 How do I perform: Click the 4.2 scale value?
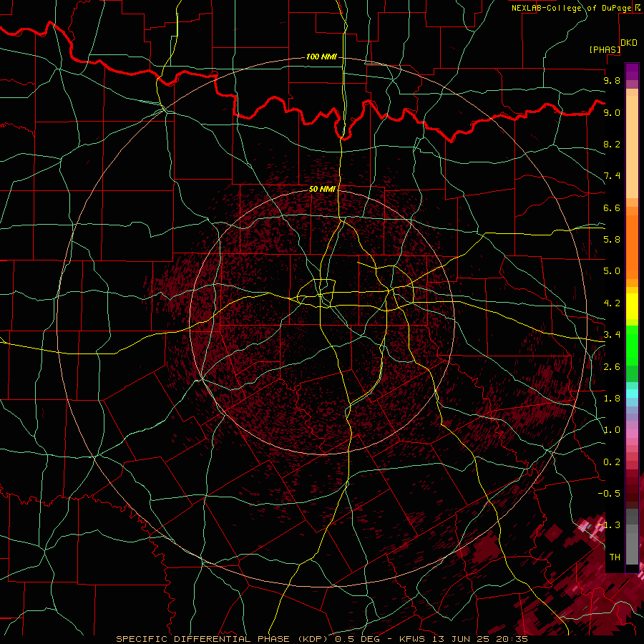tap(612, 303)
